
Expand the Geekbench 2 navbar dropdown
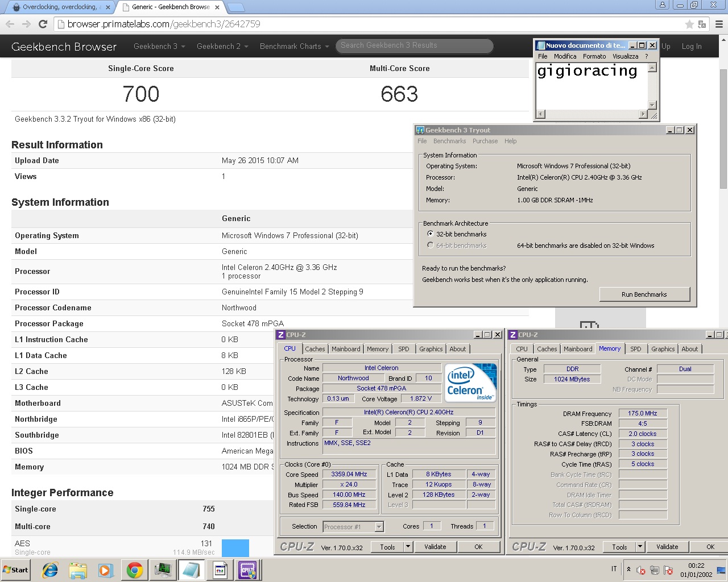(x=222, y=46)
